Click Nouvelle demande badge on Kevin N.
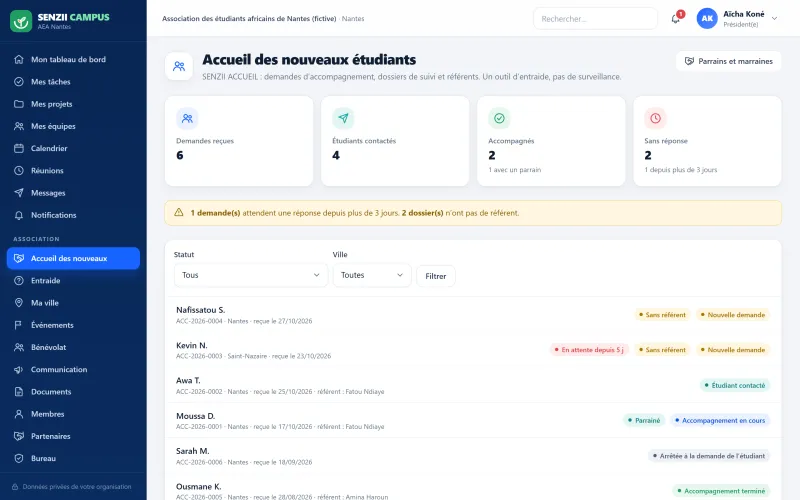This screenshot has height=500, width=800. 733,350
